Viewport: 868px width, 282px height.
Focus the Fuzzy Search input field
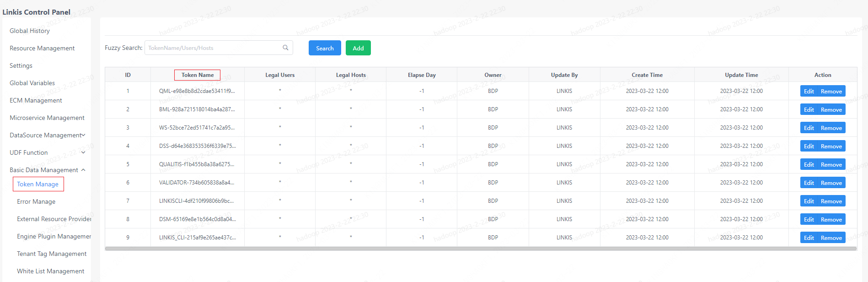pos(213,48)
